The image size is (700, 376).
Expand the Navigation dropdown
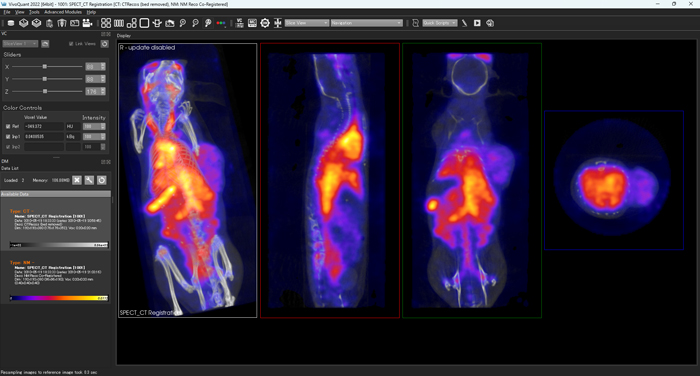pos(367,23)
